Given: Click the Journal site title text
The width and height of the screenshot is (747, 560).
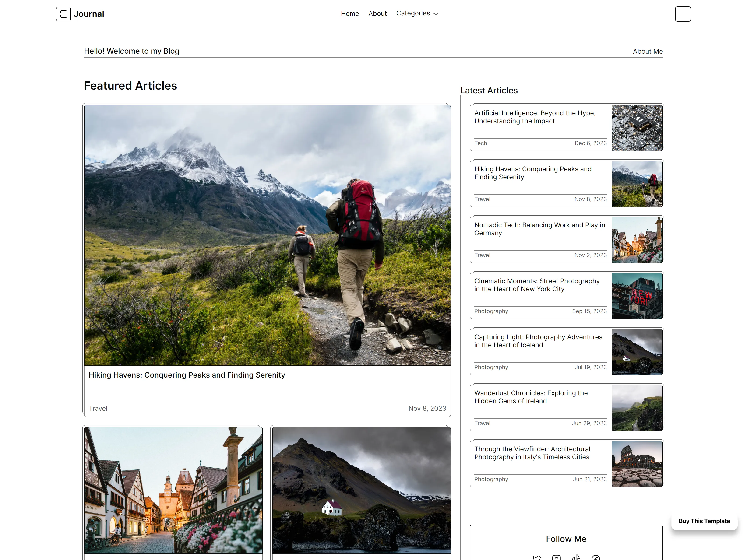Looking at the screenshot, I should point(89,14).
